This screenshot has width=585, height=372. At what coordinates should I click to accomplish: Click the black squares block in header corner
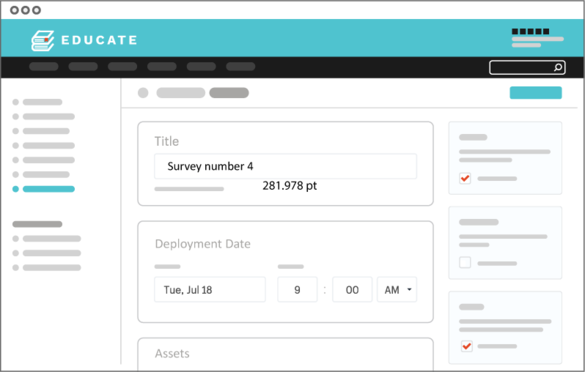pyautogui.click(x=530, y=31)
